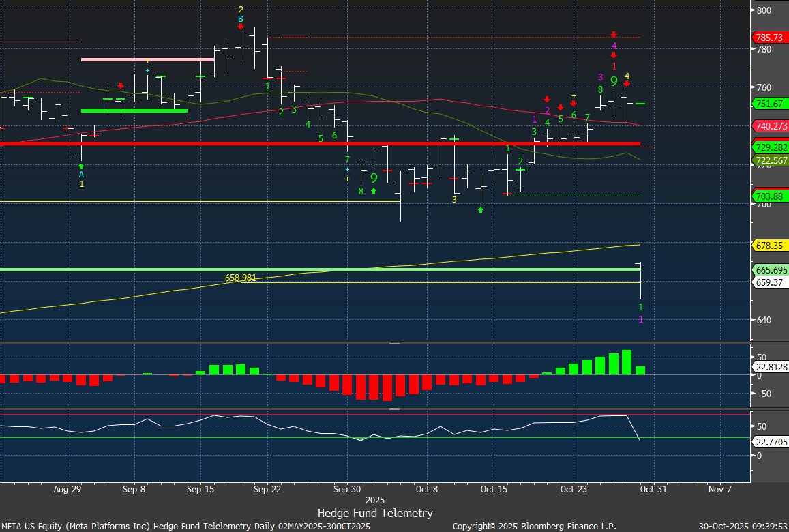Click the Sep 22 date on time axis
The width and height of the screenshot is (789, 532).
click(x=267, y=489)
